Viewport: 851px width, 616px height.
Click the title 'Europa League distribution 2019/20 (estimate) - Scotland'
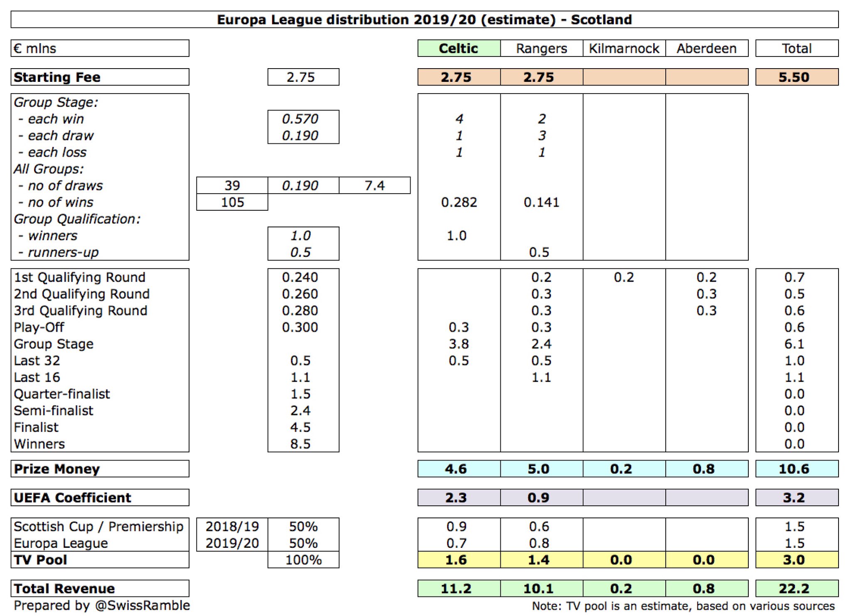(x=424, y=20)
